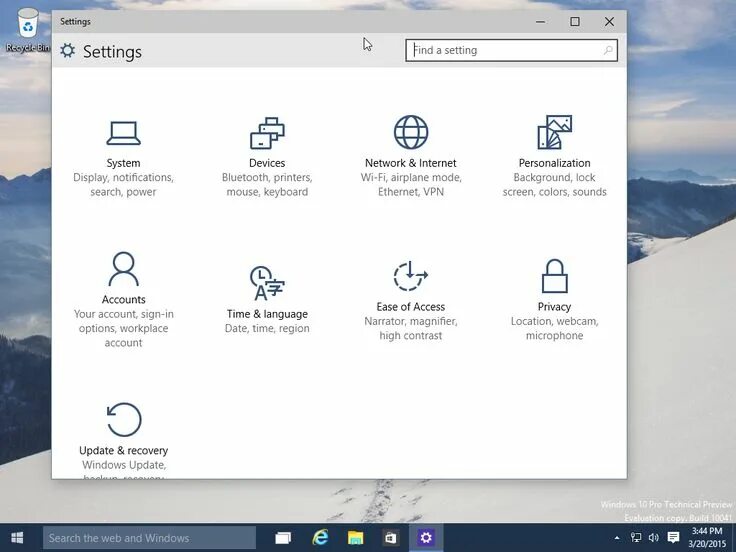736x552 pixels.
Task: Open the Store from the taskbar
Action: point(391,538)
